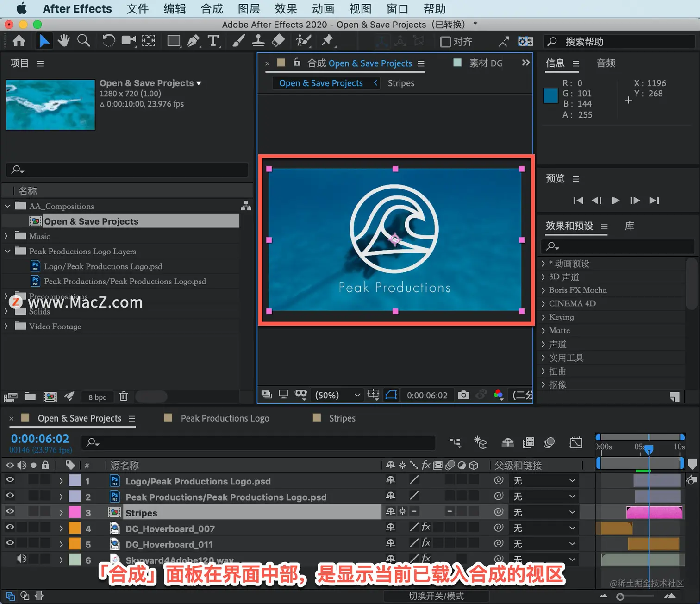The height and width of the screenshot is (604, 700).
Task: Hide the Stripes layer eye toggle
Action: pos(10,511)
